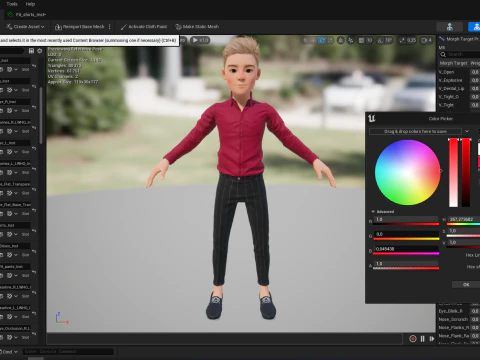Toggle rotation snapping angle icon

click(380, 40)
